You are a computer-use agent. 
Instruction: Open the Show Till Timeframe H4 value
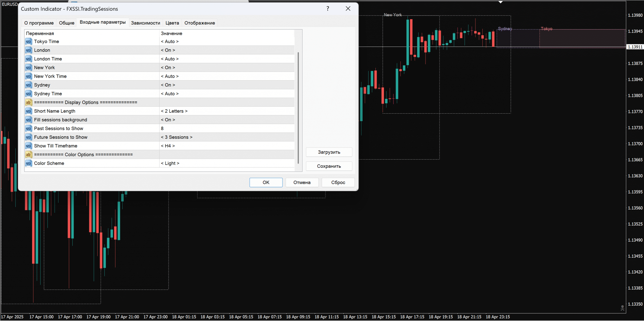pos(168,146)
